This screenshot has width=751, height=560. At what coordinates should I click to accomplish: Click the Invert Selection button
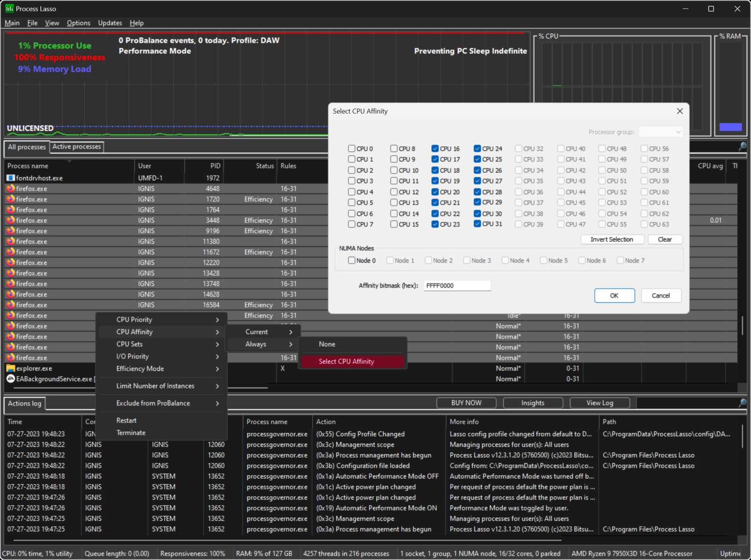(x=612, y=239)
